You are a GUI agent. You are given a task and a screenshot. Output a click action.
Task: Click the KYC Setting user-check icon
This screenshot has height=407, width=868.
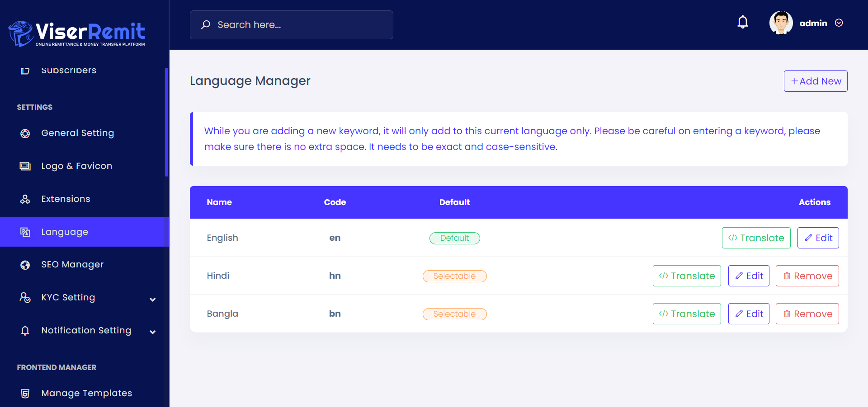click(25, 298)
